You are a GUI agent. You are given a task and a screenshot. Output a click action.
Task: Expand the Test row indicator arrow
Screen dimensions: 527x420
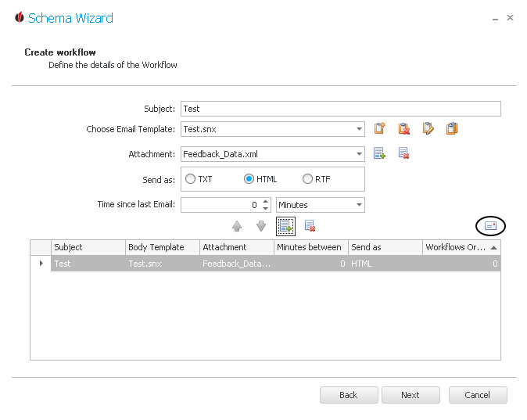pos(41,264)
